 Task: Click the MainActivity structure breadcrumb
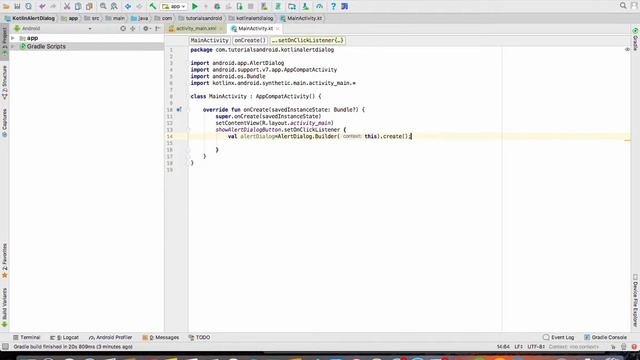pyautogui.click(x=209, y=40)
